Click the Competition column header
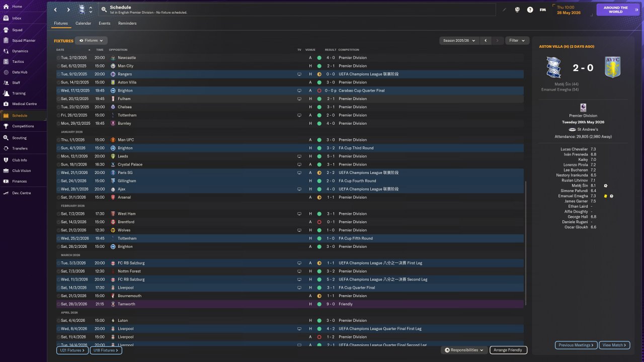The image size is (644, 362). tap(349, 50)
